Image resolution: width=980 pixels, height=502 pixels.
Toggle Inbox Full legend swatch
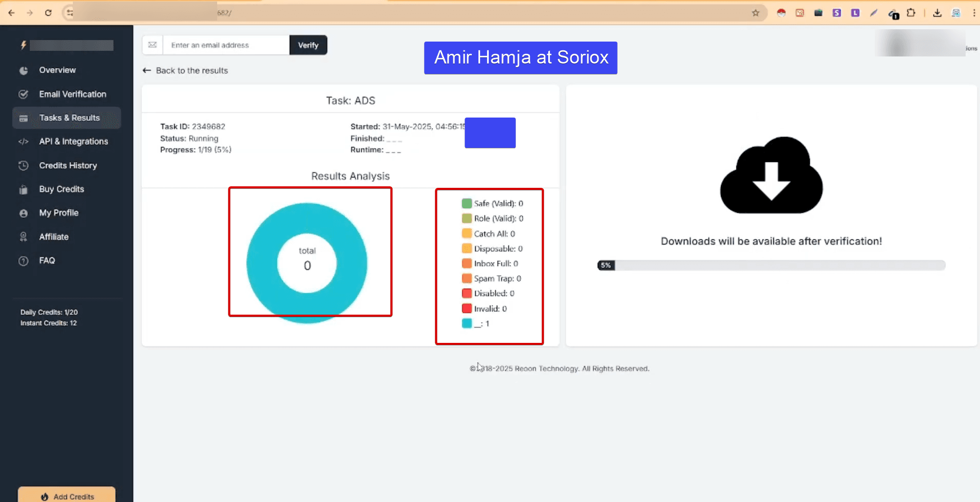click(x=467, y=263)
